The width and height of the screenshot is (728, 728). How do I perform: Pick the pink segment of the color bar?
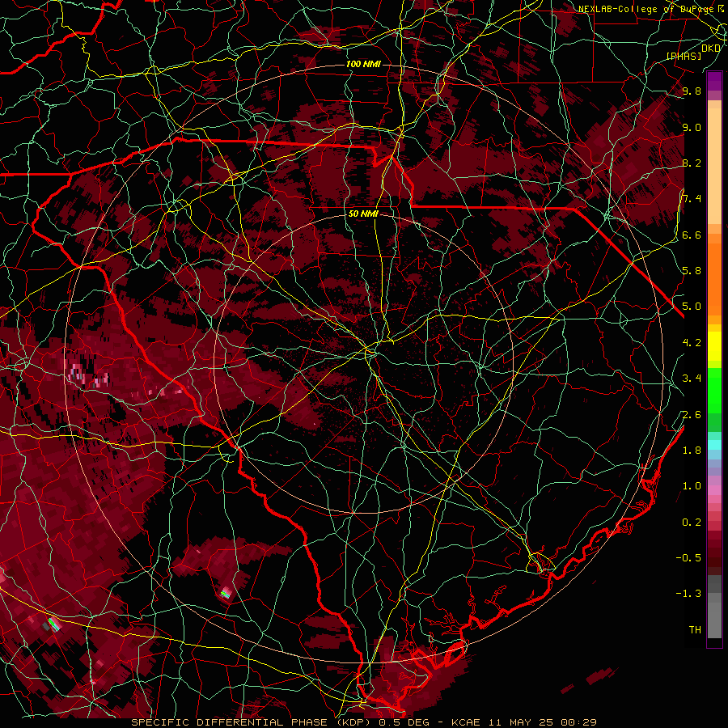click(714, 490)
